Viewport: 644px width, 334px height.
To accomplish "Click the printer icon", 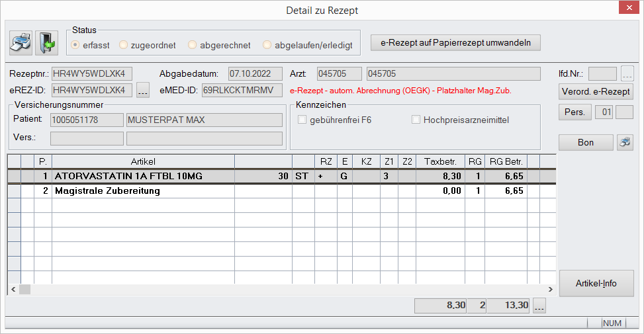I will tap(21, 43).
